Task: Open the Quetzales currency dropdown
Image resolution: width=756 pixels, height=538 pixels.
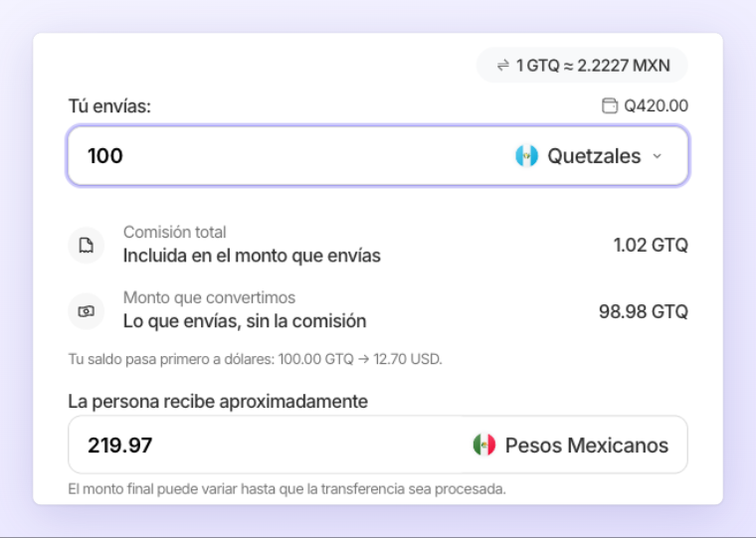Action: tap(589, 156)
